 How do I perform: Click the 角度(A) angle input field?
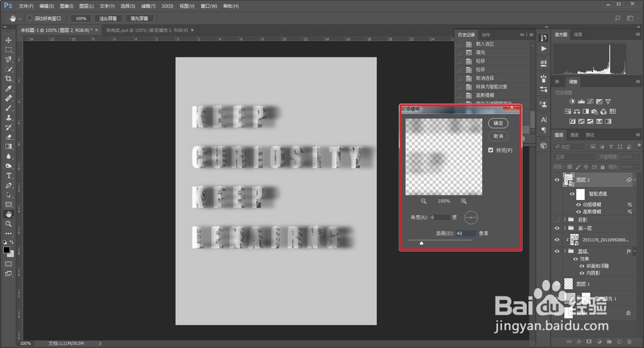pos(440,217)
